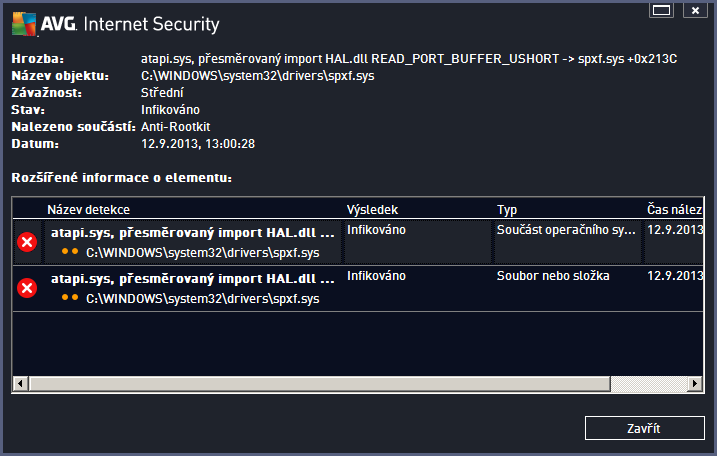Click file path under second detection entry

coord(202,298)
